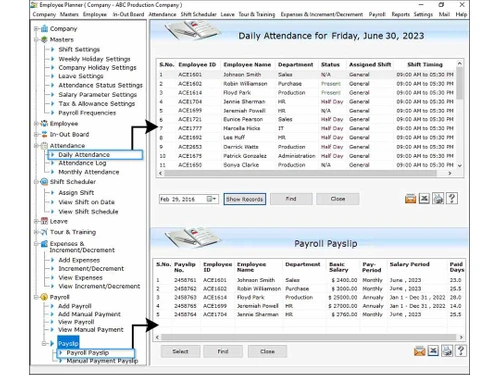
Task: Click the Select button in Payroll Payslip
Action: pos(180,351)
